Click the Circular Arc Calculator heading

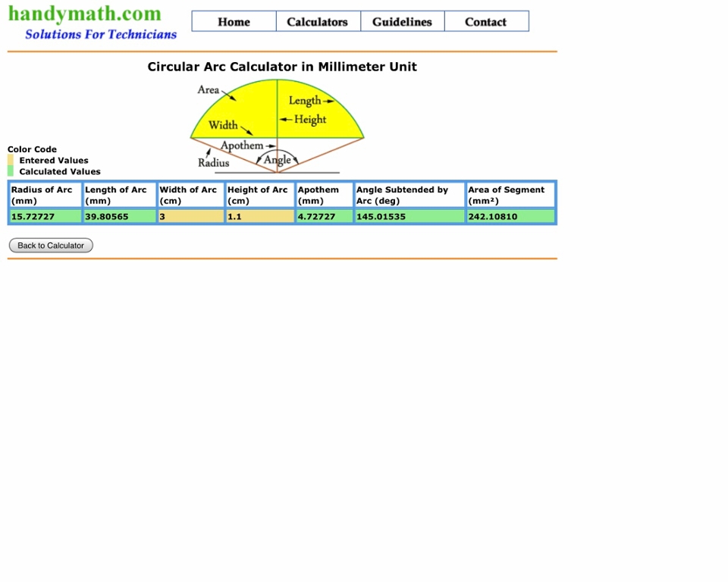[282, 67]
